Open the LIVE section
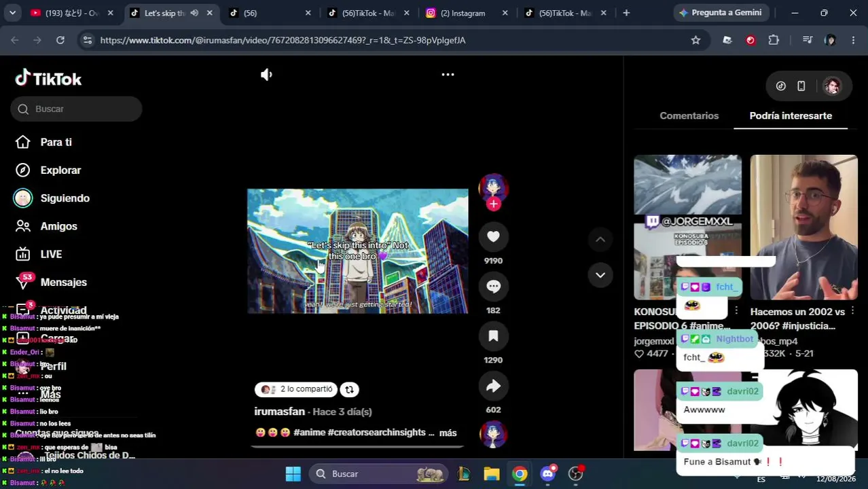Viewport: 868px width, 489px height. pyautogui.click(x=39, y=254)
